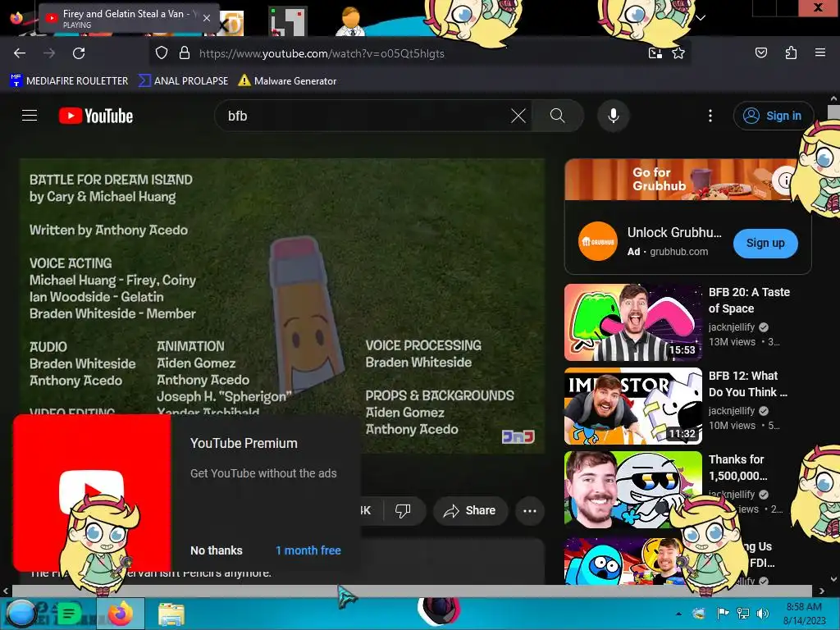Open the list all tabs dropdown arrow
This screenshot has height=630, width=840.
coord(701,18)
